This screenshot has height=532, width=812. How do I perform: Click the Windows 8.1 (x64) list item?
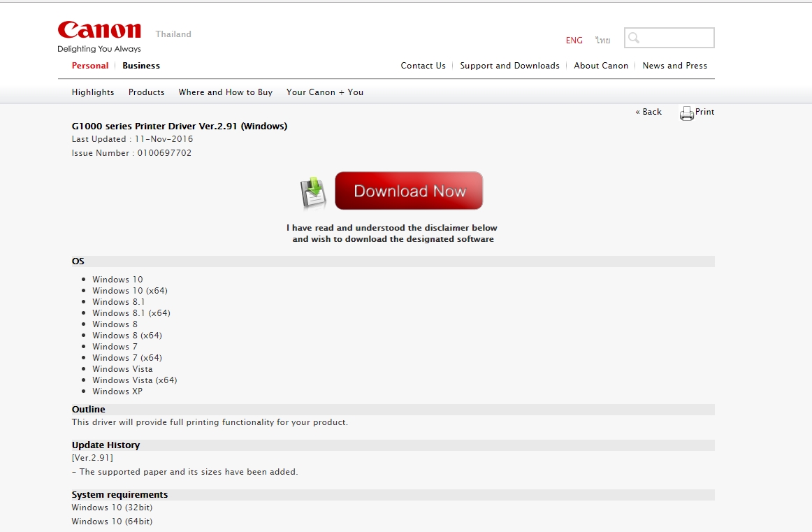click(131, 313)
